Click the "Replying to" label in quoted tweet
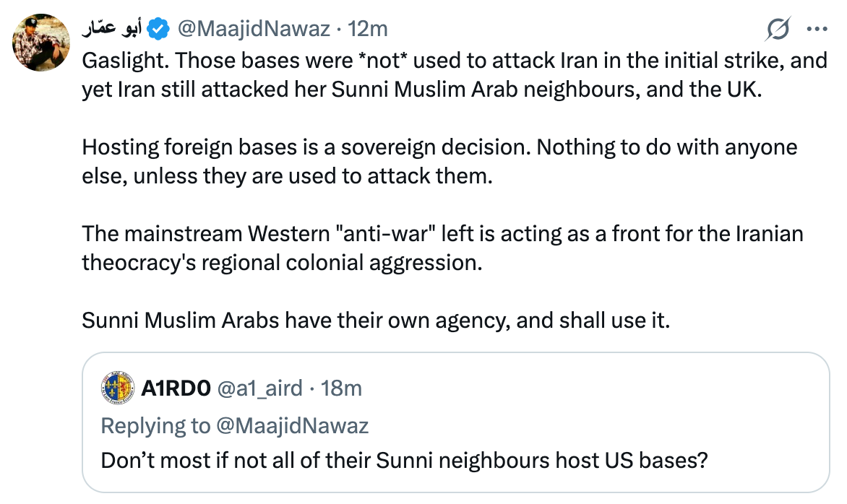 (155, 426)
